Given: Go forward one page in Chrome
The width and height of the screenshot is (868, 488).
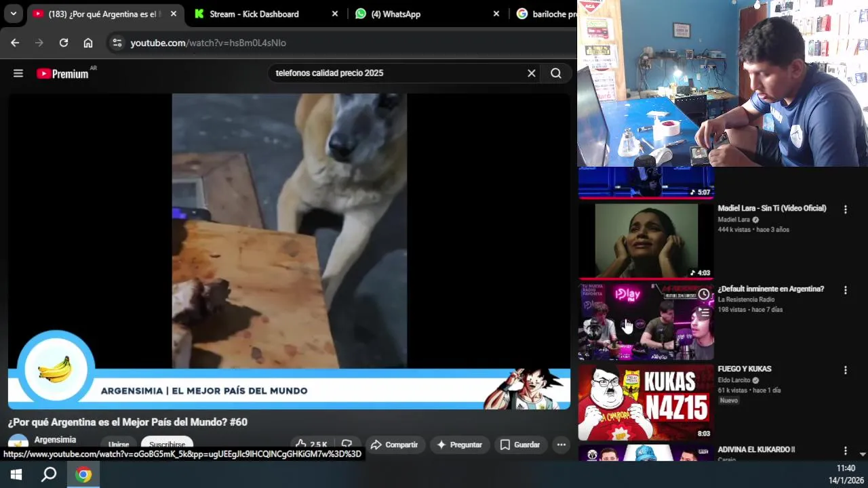Looking at the screenshot, I should click(39, 43).
